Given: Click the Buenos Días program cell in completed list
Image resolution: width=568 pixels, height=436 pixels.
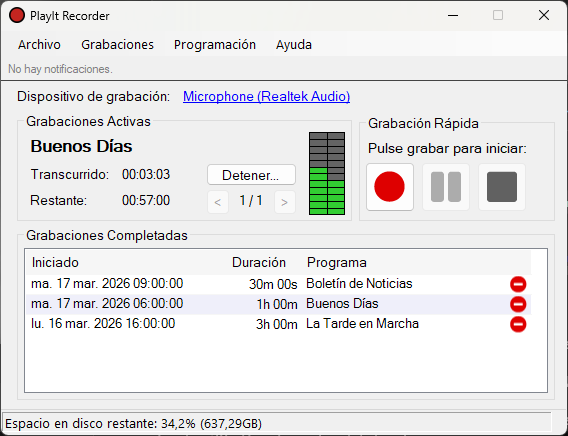Looking at the screenshot, I should coord(342,303).
